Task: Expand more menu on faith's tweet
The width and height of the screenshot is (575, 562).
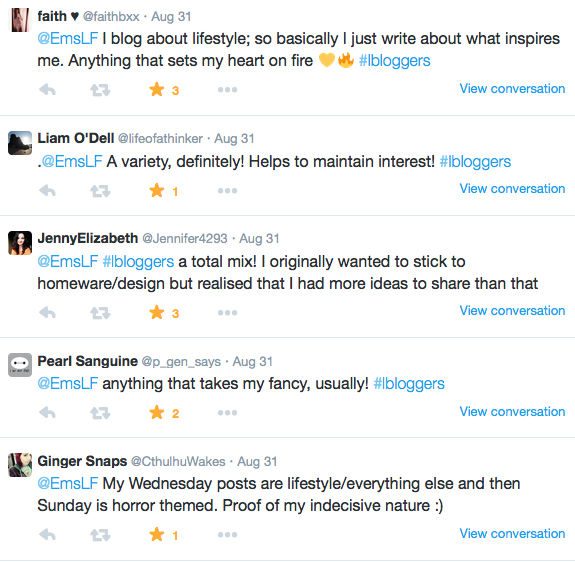Action: point(227,89)
